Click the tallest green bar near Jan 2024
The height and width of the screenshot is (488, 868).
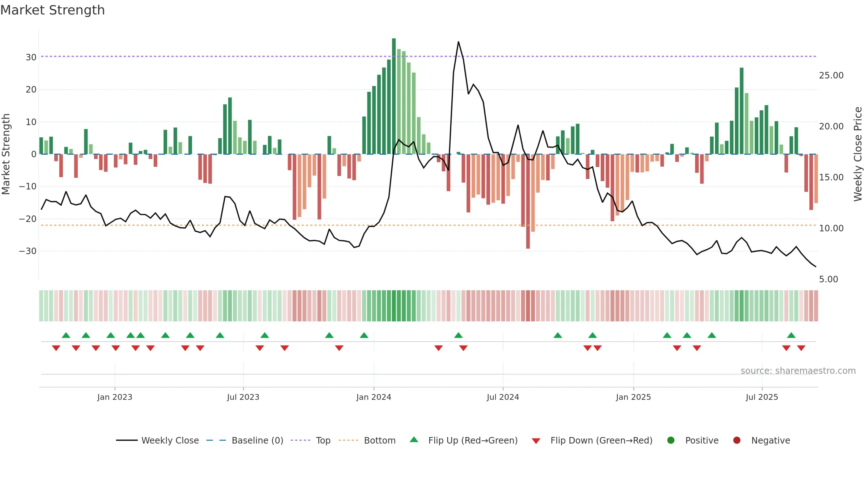[x=394, y=96]
